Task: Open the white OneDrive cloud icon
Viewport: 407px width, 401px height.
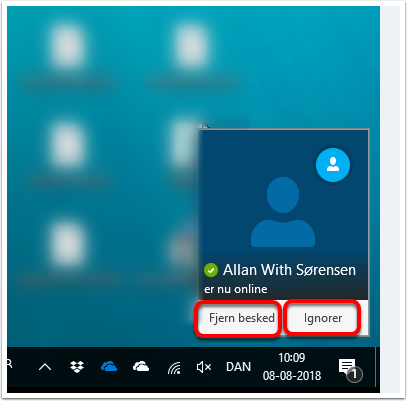Action: [141, 367]
